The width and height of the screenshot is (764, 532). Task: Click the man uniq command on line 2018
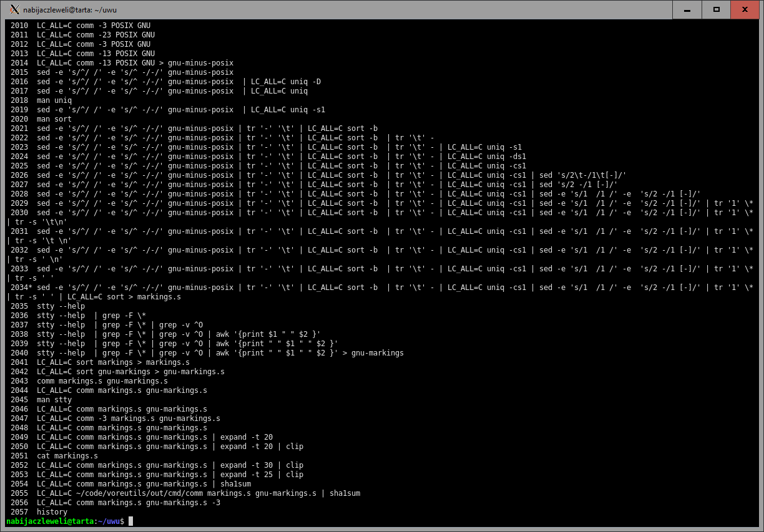coord(54,100)
